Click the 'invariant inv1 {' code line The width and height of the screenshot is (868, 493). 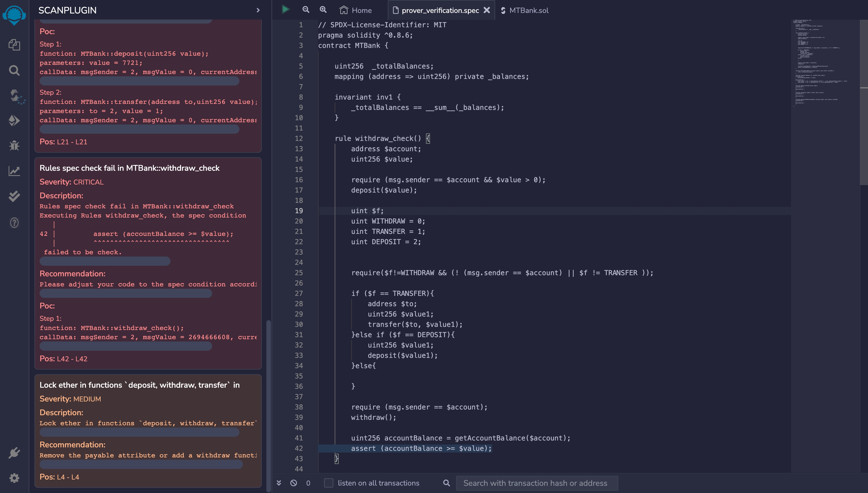pyautogui.click(x=368, y=97)
